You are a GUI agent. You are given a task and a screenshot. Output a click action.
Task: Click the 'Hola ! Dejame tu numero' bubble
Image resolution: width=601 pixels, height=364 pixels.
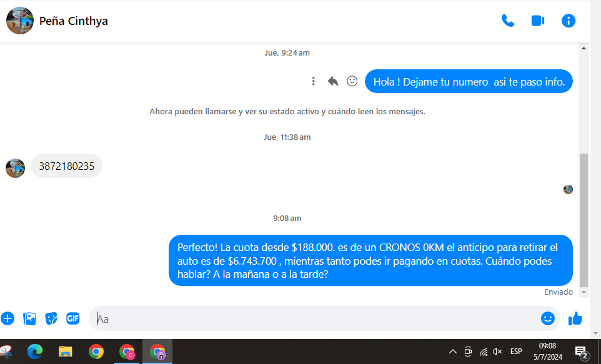click(469, 82)
